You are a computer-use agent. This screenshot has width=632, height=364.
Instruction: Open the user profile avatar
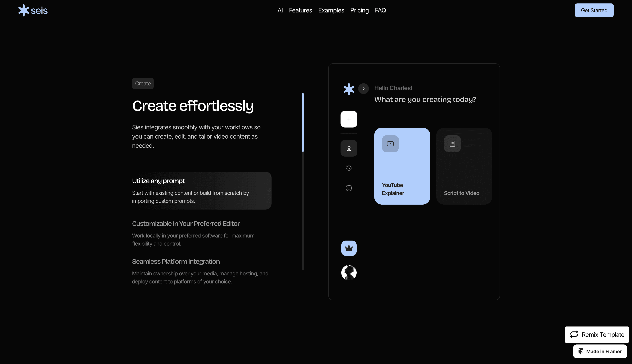pyautogui.click(x=349, y=273)
